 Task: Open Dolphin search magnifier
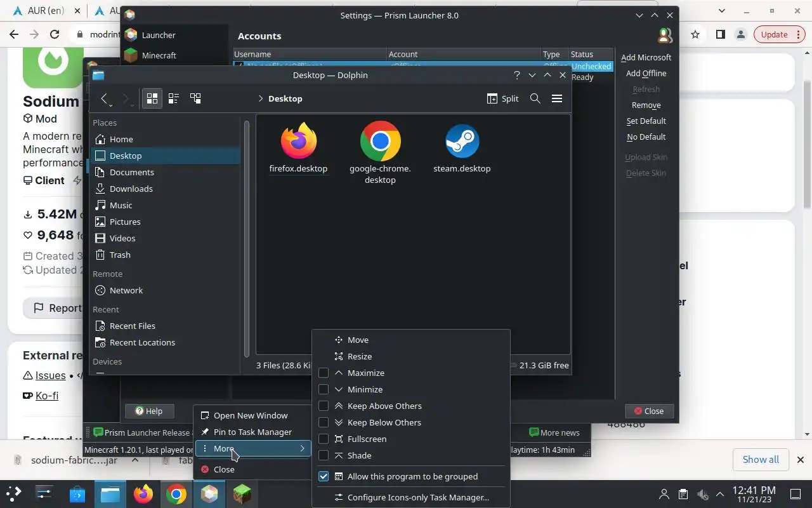coord(535,98)
